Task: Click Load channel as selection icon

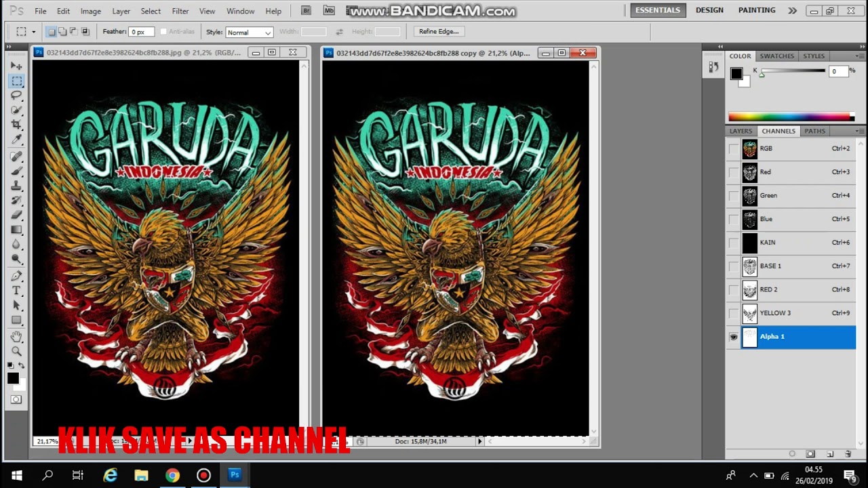Action: (792, 453)
